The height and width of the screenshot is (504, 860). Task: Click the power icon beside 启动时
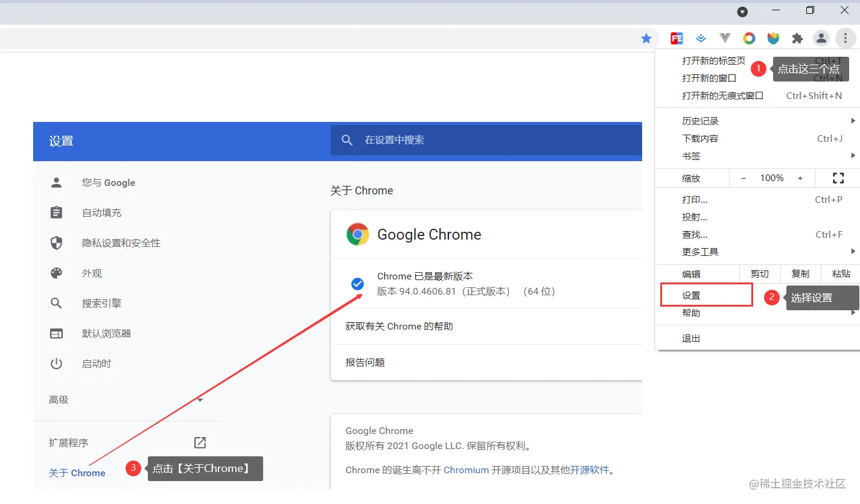[56, 363]
